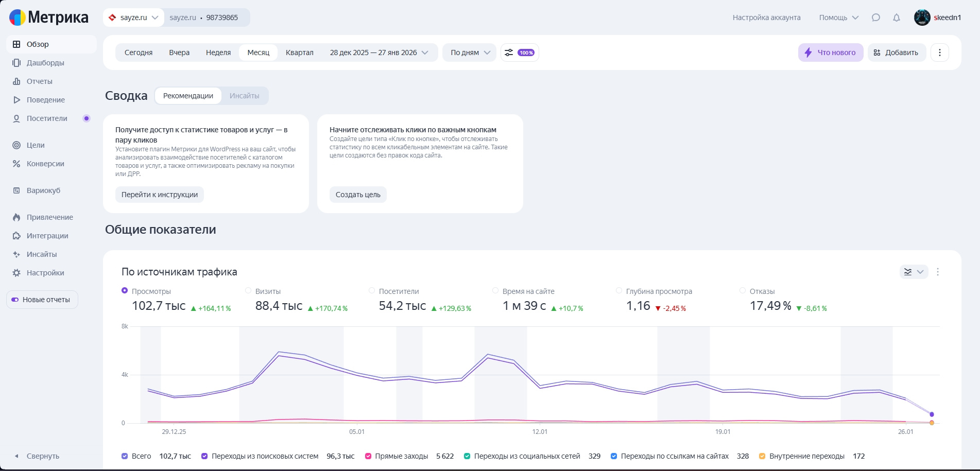Open the skeedn1 user profile avatar
The height and width of the screenshot is (471, 980).
[922, 18]
